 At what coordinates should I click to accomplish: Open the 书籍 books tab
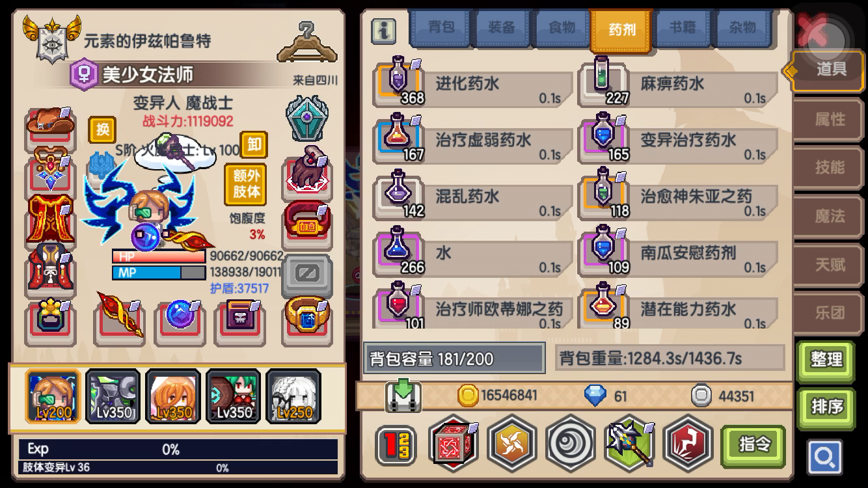coord(683,28)
